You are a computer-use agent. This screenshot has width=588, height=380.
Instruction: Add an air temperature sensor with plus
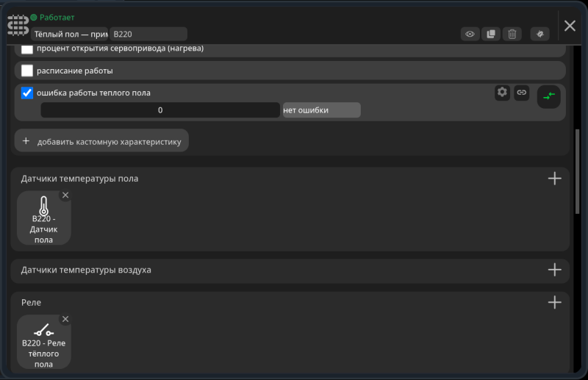click(x=554, y=270)
